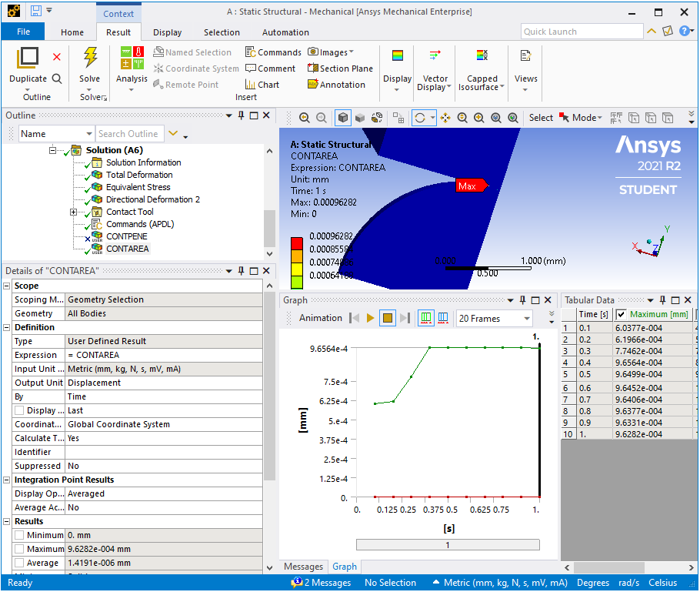Viewport: 700px width, 592px height.
Task: Toggle the Minimum result checkbox
Action: tap(19, 535)
